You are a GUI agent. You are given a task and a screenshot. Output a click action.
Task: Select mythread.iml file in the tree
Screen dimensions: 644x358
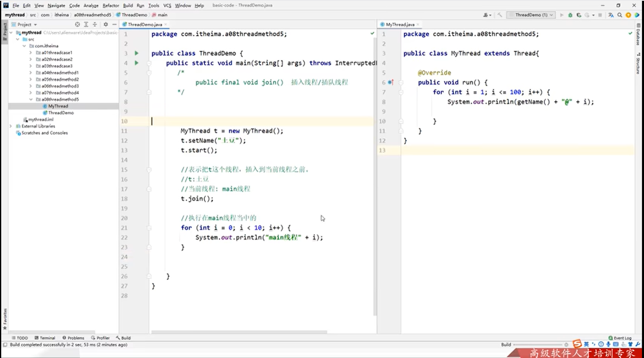(38, 119)
